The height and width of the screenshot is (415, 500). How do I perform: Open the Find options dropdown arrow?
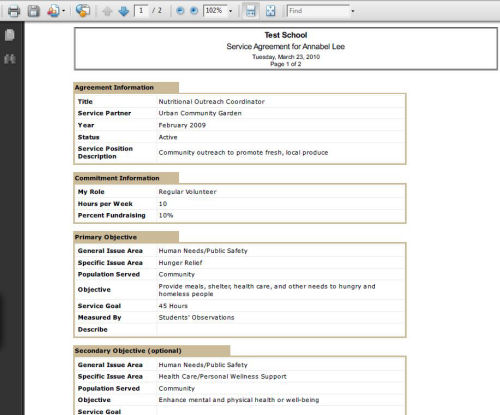click(x=353, y=11)
